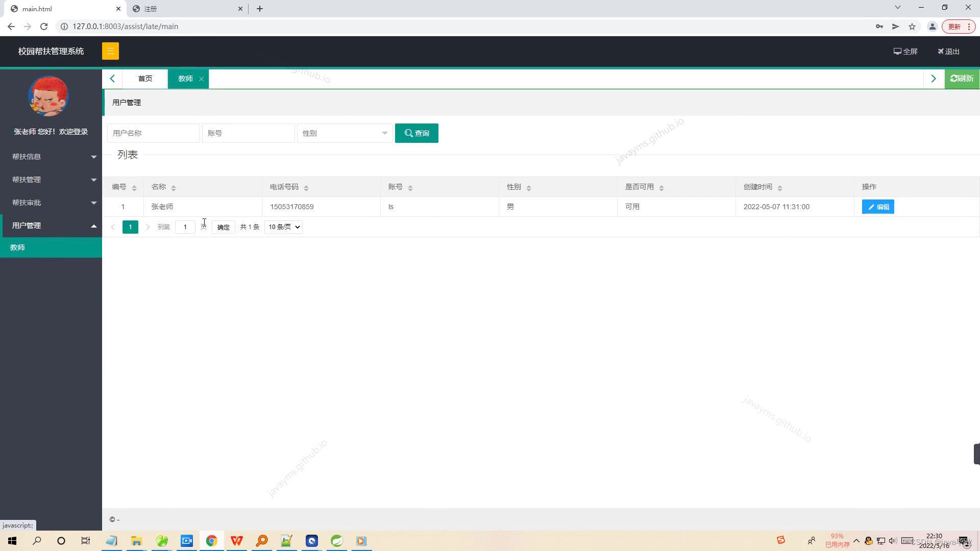Toggle sort order on 编号 column
Viewport: 980px width, 551px height.
pos(134,187)
